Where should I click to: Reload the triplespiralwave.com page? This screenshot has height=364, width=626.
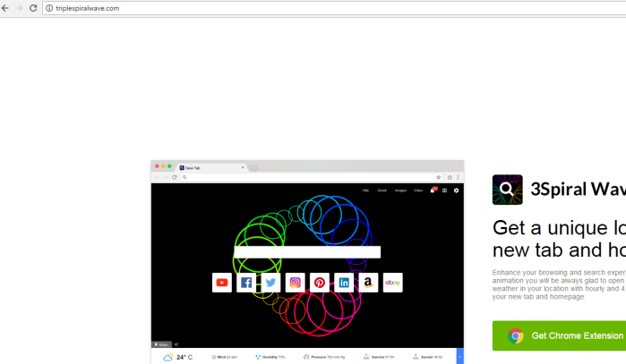click(33, 8)
